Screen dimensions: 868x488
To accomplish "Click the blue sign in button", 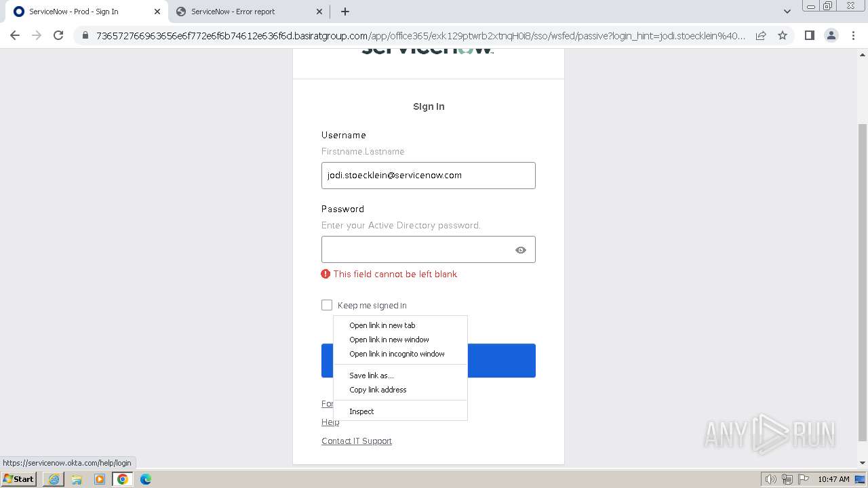I will click(502, 361).
